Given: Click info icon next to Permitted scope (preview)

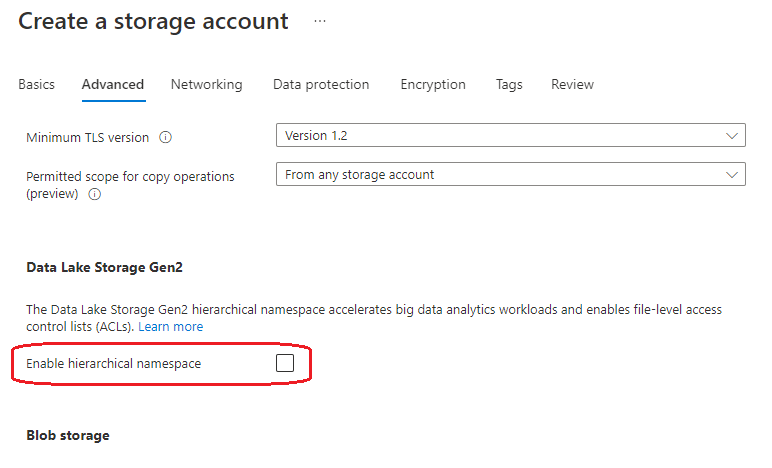Looking at the screenshot, I should click(95, 194).
